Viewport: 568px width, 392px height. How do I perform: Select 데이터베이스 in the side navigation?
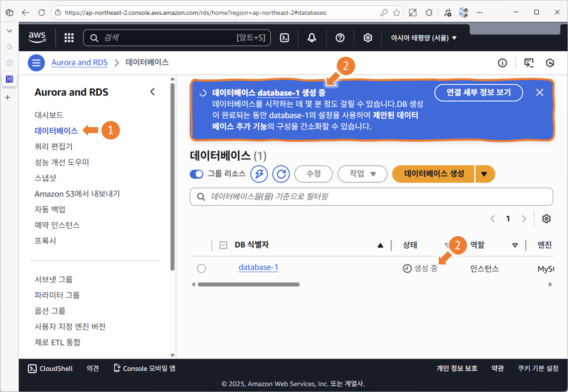click(56, 131)
